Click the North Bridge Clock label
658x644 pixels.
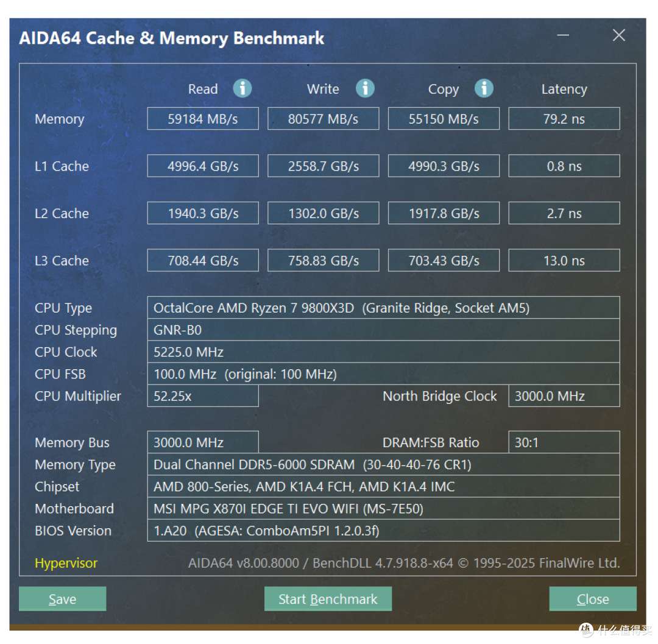(x=439, y=396)
